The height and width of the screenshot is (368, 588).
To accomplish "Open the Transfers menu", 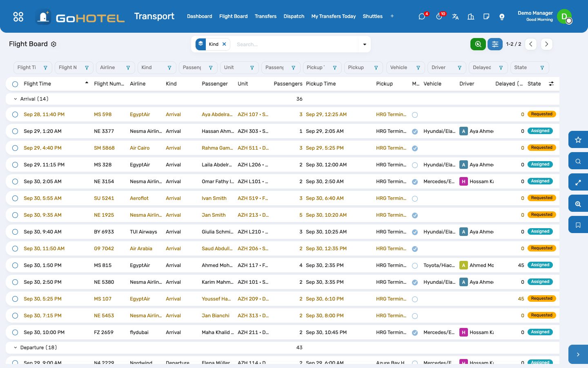I will coord(265,16).
